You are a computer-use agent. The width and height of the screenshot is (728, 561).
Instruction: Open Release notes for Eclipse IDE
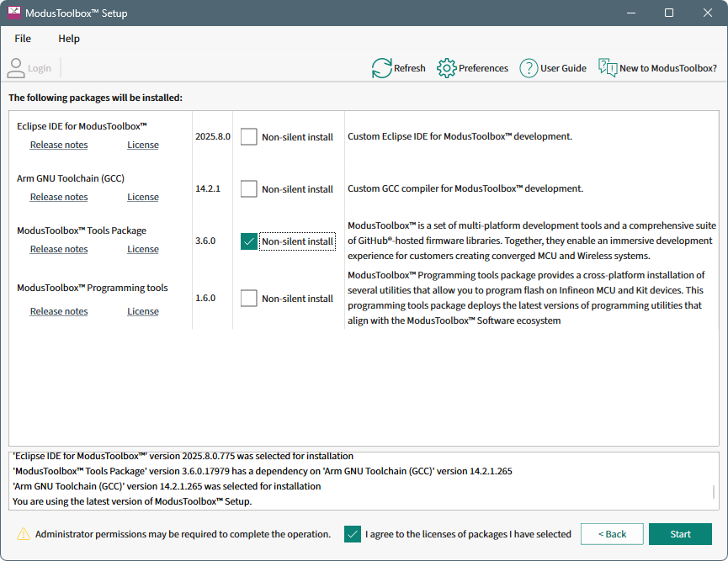pyautogui.click(x=59, y=145)
